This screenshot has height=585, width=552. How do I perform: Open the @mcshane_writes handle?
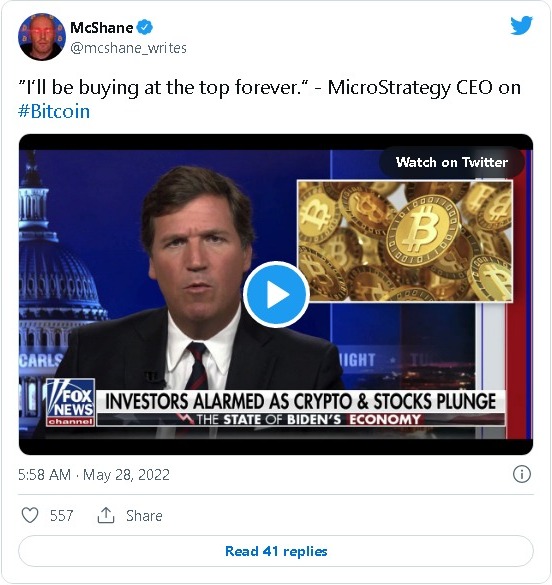tap(128, 48)
